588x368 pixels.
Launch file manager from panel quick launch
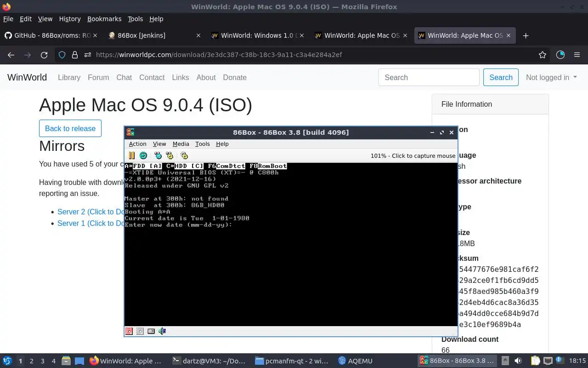coord(66,361)
